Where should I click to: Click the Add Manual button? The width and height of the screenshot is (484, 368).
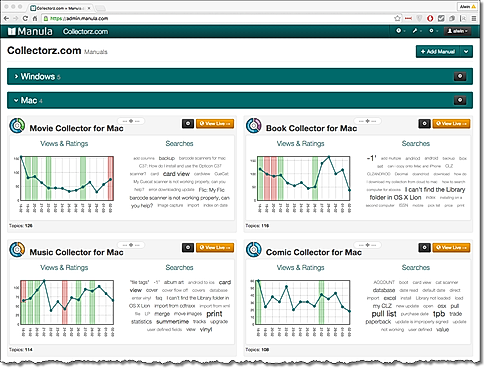click(x=438, y=52)
